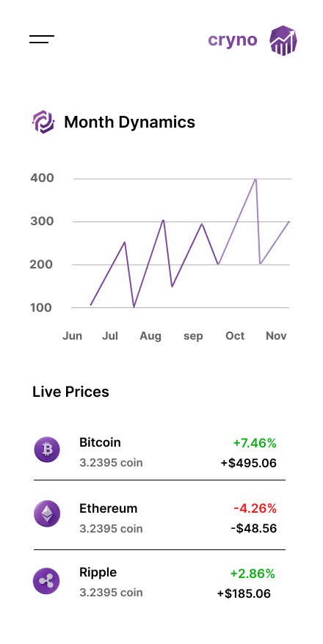
Task: Open the hamburger menu
Action: tap(42, 40)
